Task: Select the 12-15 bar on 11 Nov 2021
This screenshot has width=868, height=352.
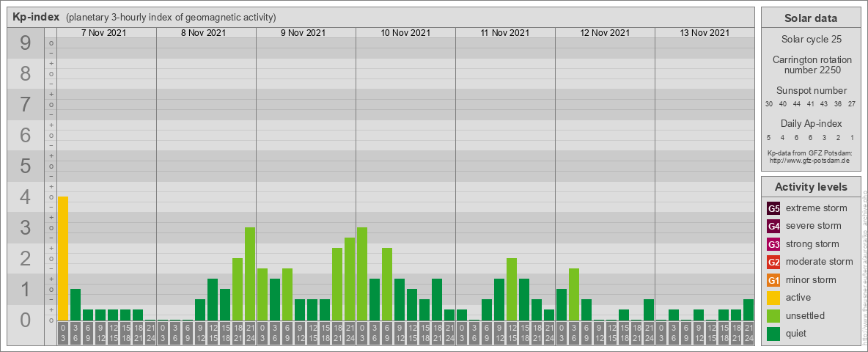Action: pos(512,290)
